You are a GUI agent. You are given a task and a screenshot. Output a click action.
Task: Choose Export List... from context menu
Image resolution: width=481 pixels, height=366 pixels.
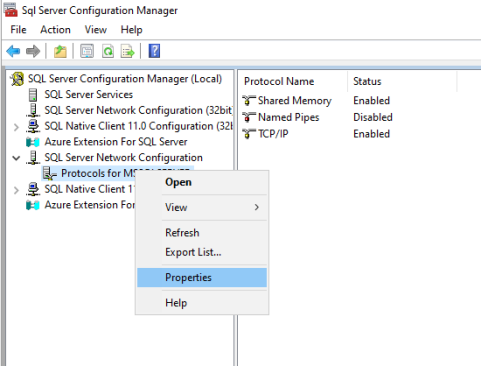tap(202, 252)
